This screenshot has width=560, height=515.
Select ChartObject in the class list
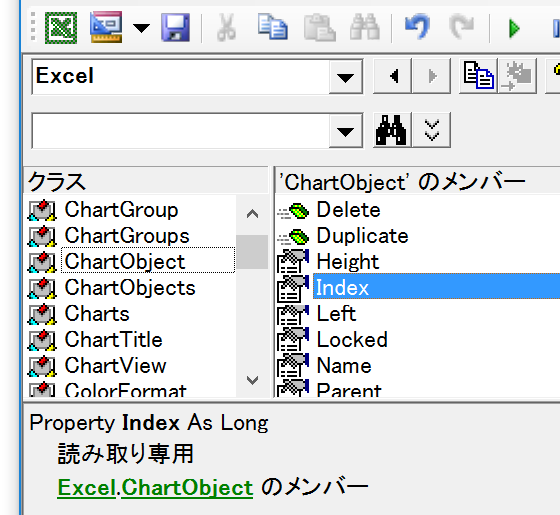pos(148,261)
